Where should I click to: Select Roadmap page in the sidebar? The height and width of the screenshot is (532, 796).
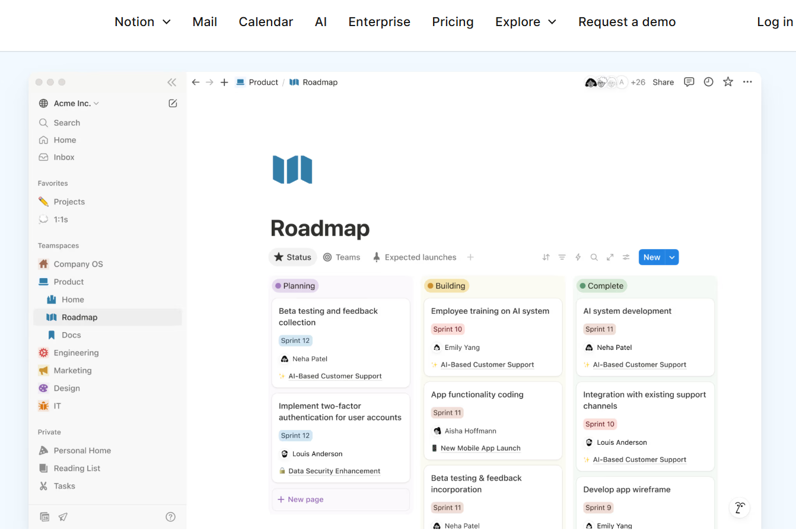coord(107,317)
